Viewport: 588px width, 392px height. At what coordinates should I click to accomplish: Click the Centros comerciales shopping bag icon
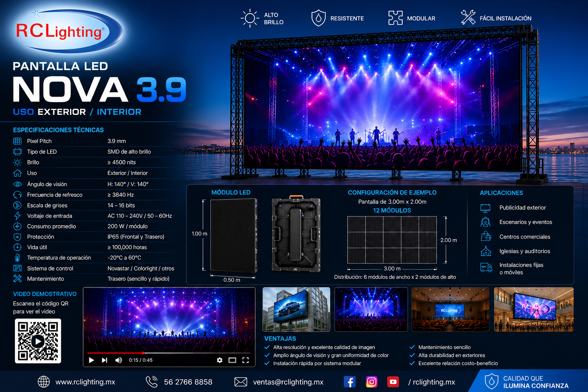[486, 237]
